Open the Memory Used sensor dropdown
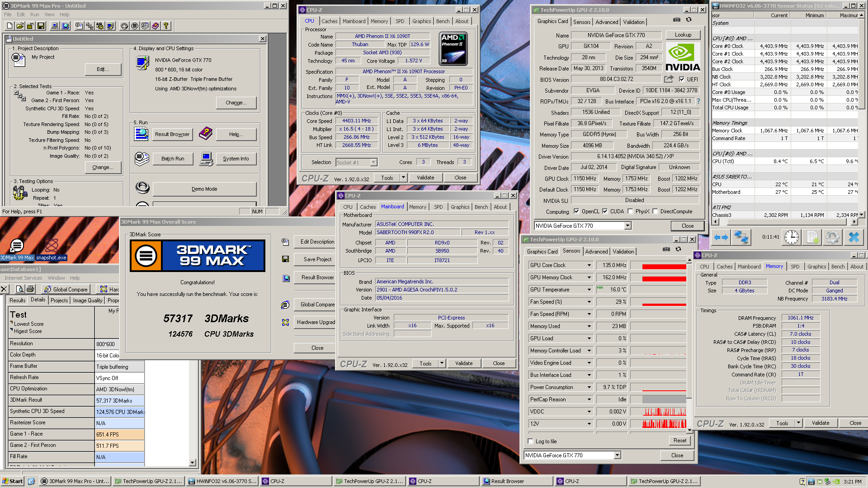This screenshot has height=488, width=868. 589,327
